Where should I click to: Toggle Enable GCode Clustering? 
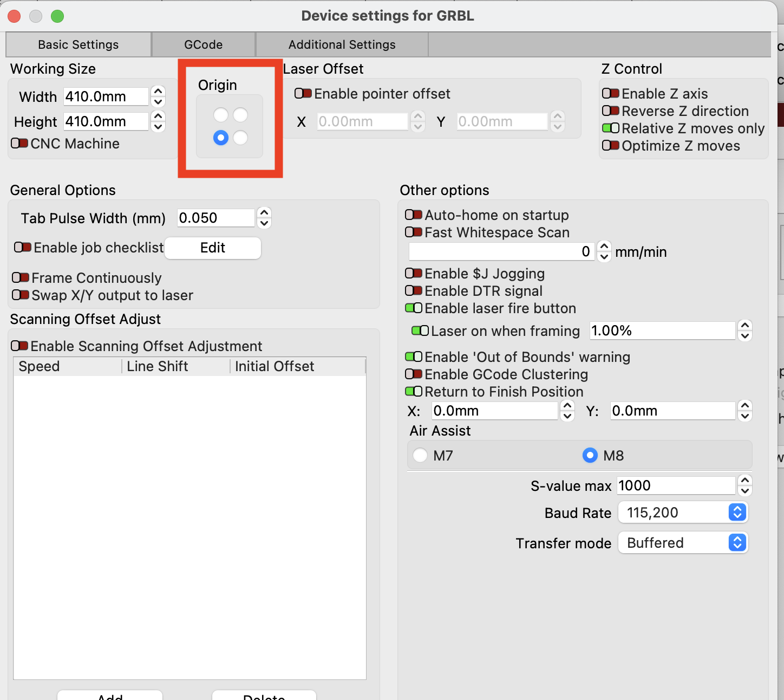coord(414,374)
